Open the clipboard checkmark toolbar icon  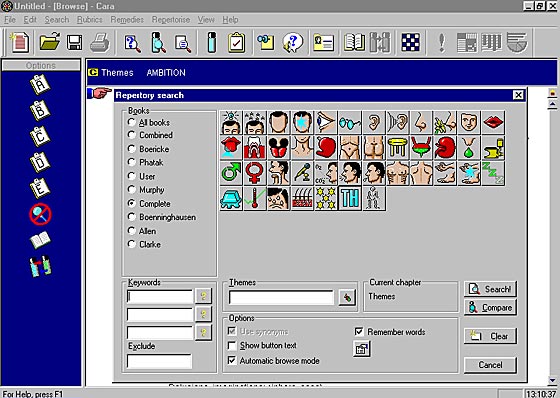point(236,43)
